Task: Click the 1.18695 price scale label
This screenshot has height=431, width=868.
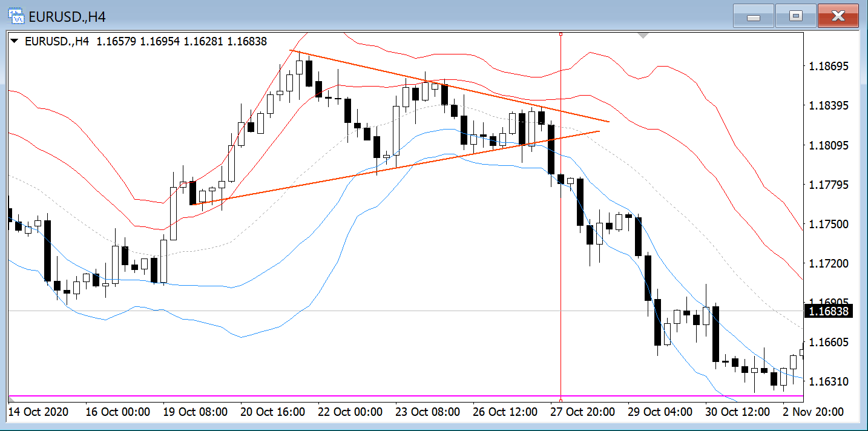Action: click(x=829, y=66)
